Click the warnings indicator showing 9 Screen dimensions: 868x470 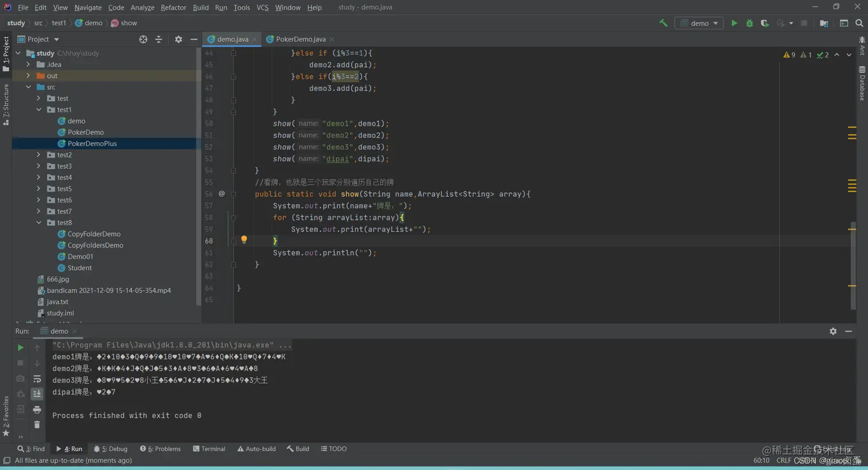[x=789, y=55]
